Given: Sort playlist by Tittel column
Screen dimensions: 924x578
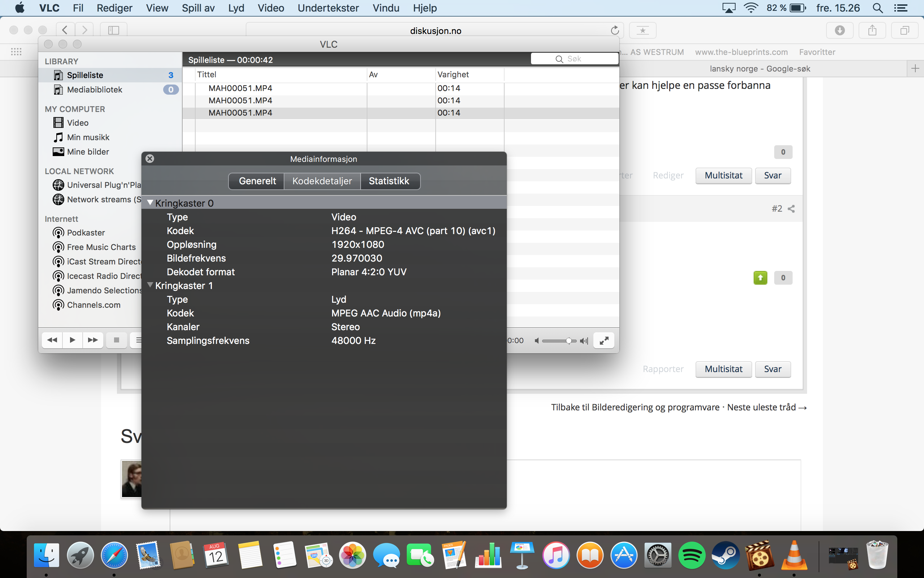Looking at the screenshot, I should [281, 74].
